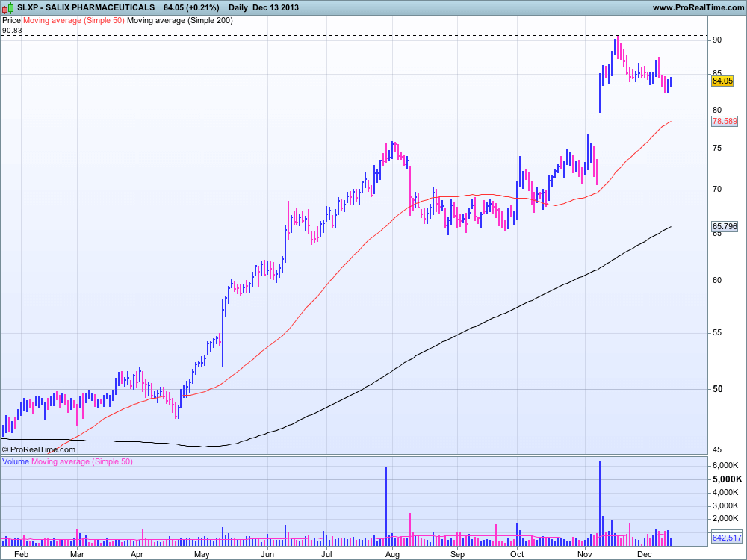Click the 75 price axis label
The height and width of the screenshot is (560, 747).
[717, 148]
